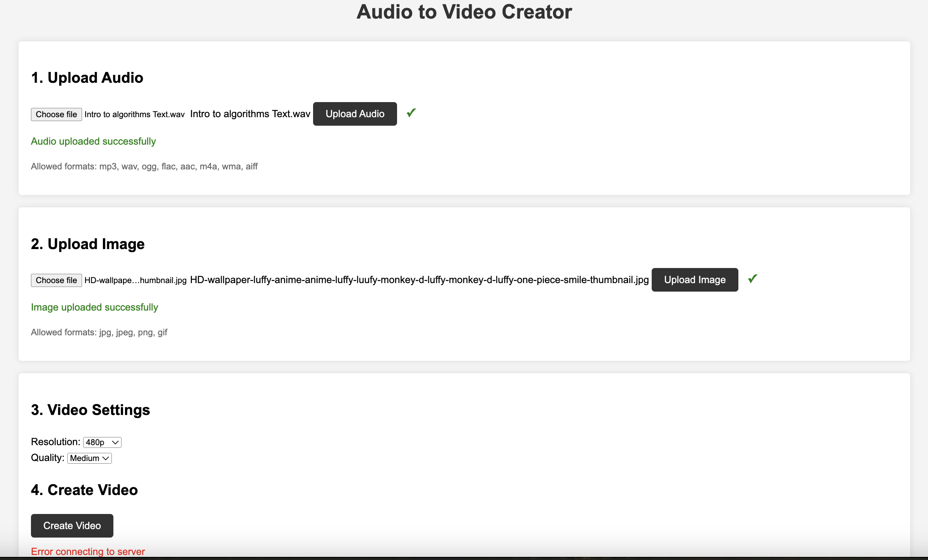
Task: Click green checkmark next to Upload Image
Action: pos(752,279)
